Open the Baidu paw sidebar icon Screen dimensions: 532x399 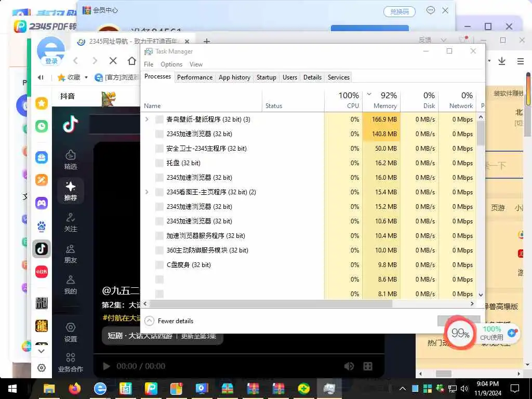click(42, 226)
